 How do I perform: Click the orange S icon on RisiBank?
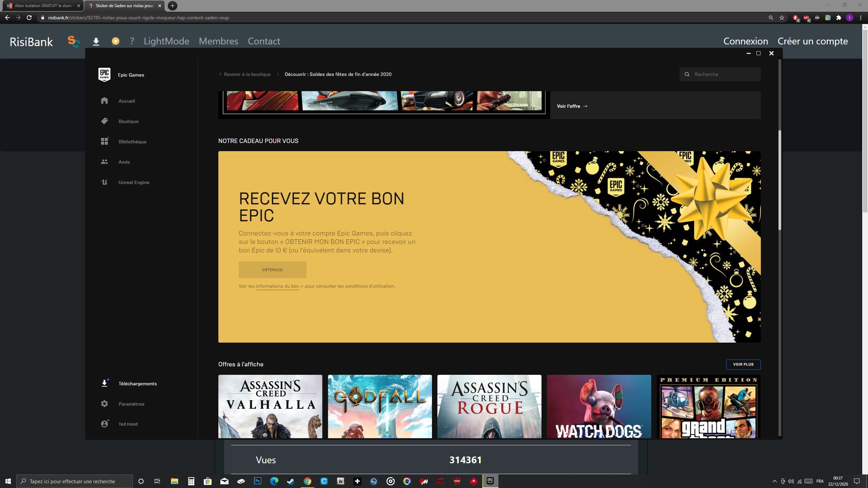click(74, 41)
